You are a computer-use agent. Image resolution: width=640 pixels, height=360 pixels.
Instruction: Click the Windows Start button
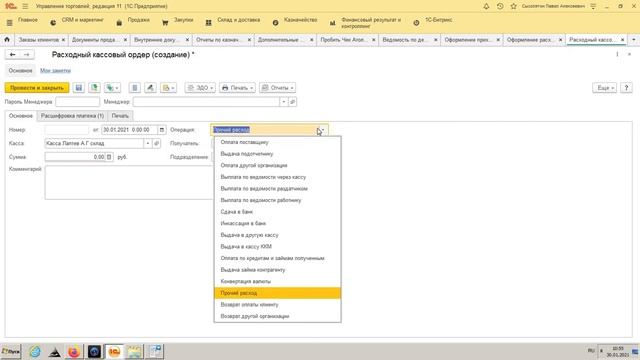[11, 351]
